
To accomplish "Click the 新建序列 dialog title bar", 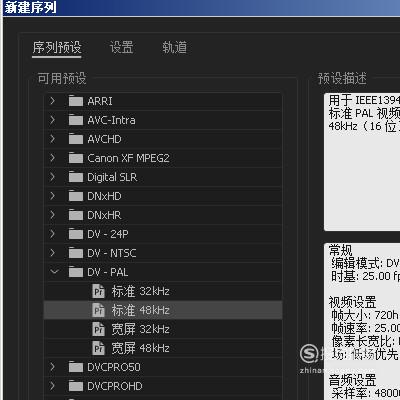I will [x=201, y=7].
